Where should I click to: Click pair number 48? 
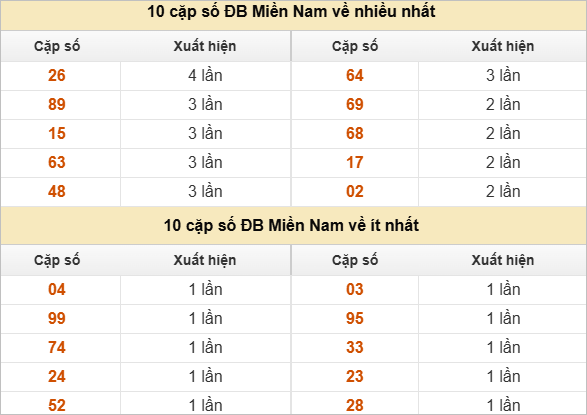(57, 192)
